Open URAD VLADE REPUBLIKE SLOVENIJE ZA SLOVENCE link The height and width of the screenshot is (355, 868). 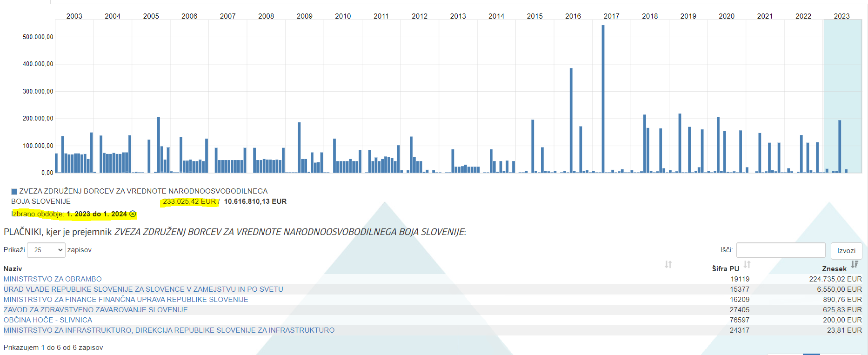[143, 289]
